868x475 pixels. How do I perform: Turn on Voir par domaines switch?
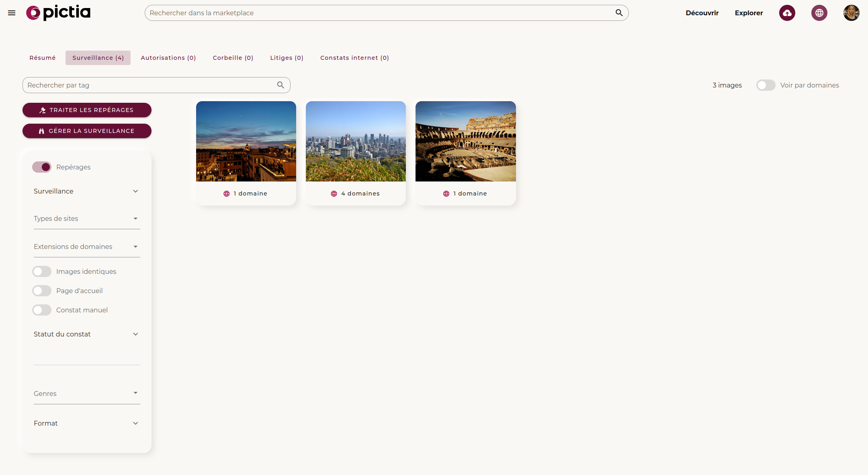click(x=766, y=85)
